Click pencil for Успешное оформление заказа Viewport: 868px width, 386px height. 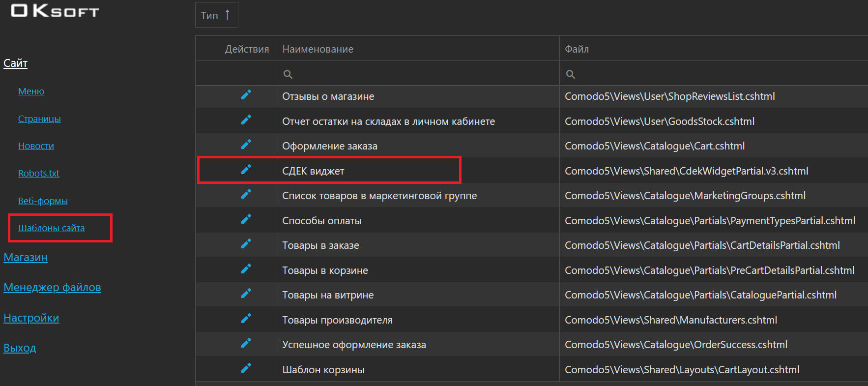(246, 343)
